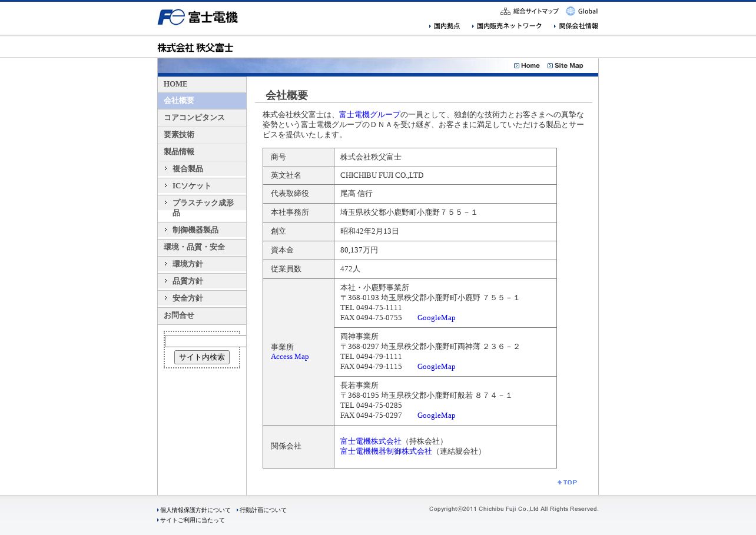The width and height of the screenshot is (756, 535).
Task: Click the 本社事務所 row label
Action: [290, 212]
